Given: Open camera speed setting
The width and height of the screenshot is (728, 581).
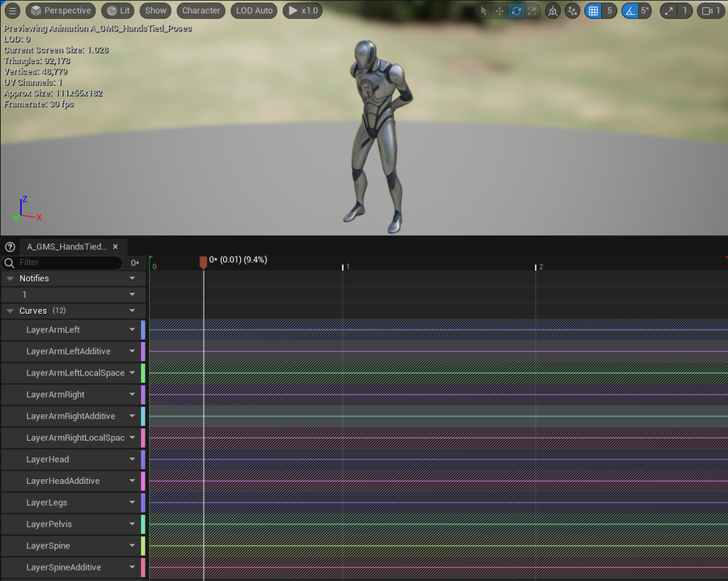Looking at the screenshot, I should click(x=711, y=11).
